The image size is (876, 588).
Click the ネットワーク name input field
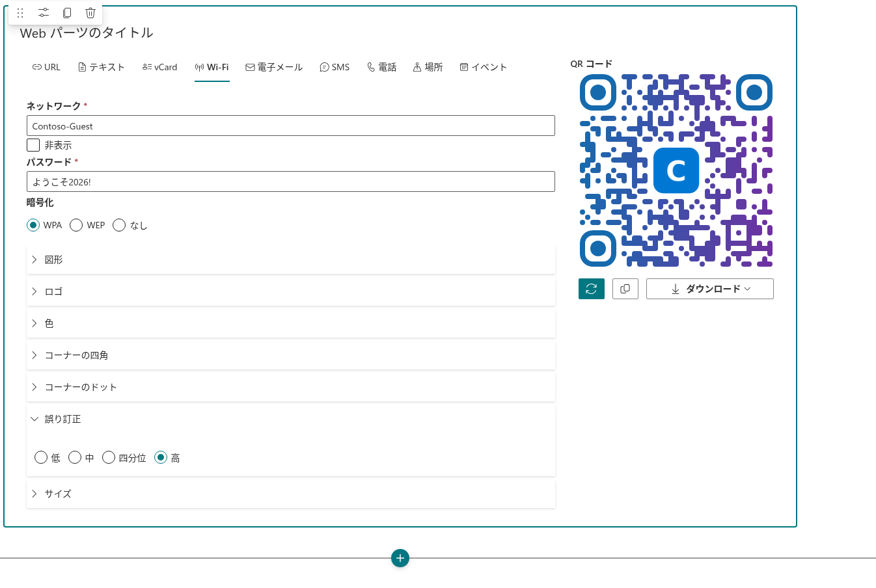291,126
